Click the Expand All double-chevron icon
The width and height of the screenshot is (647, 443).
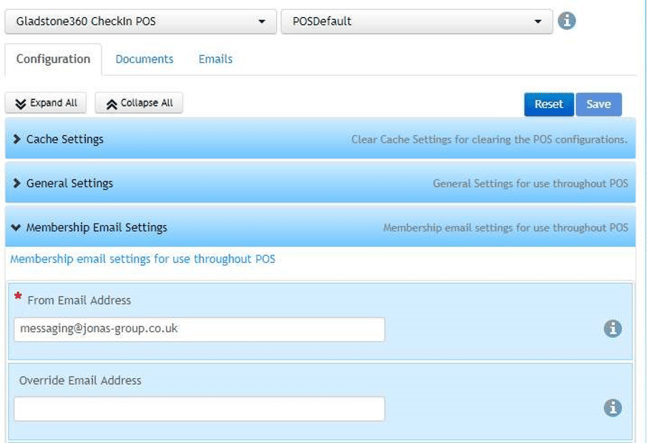click(21, 104)
